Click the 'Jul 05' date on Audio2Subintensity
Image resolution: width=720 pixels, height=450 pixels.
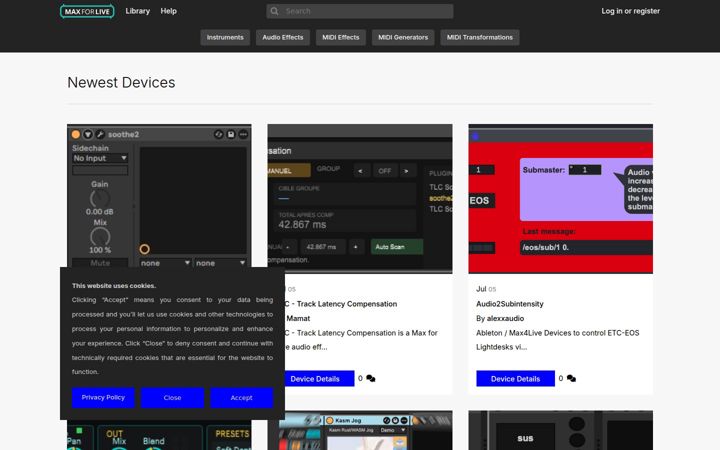[486, 289]
